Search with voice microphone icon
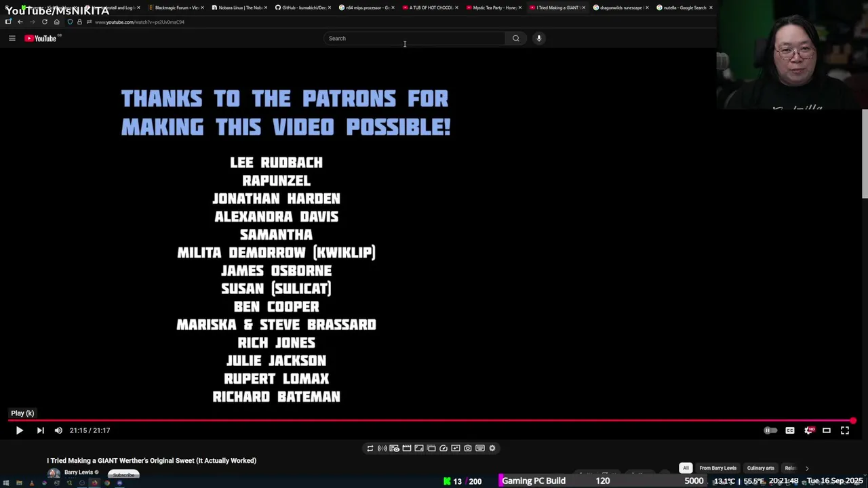This screenshot has width=868, height=488. (539, 38)
